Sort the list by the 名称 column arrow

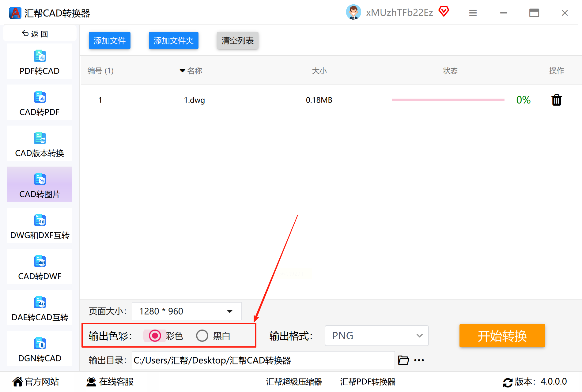[182, 71]
